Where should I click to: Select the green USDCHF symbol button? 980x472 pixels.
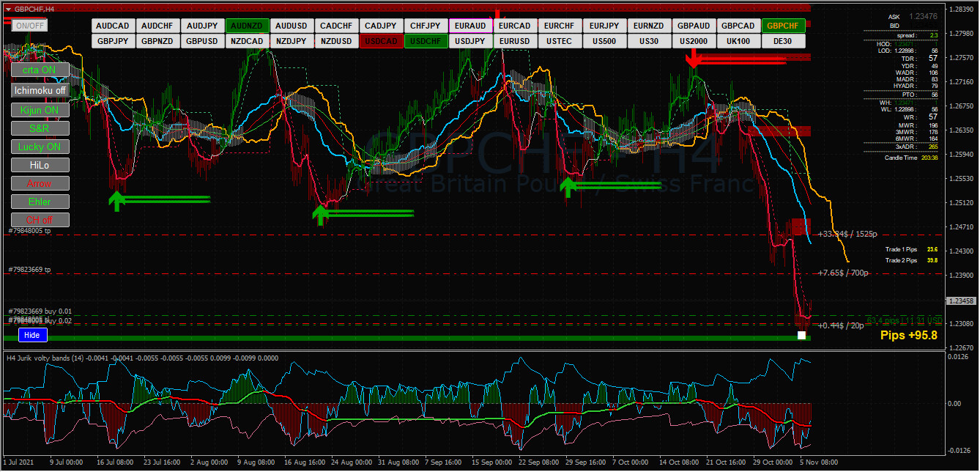tap(426, 41)
